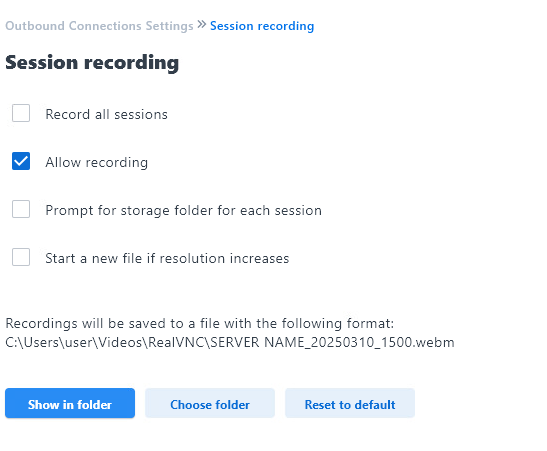Tick Prompt for storage folder checkbox

tap(21, 209)
